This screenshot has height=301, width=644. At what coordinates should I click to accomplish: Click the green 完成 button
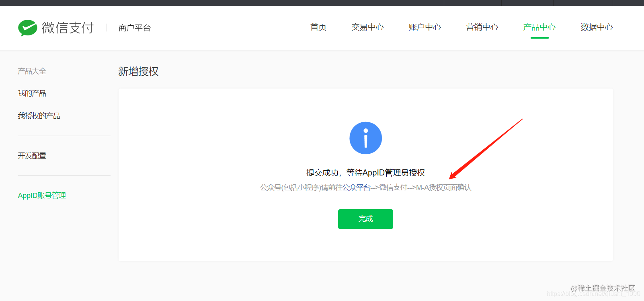pyautogui.click(x=365, y=219)
